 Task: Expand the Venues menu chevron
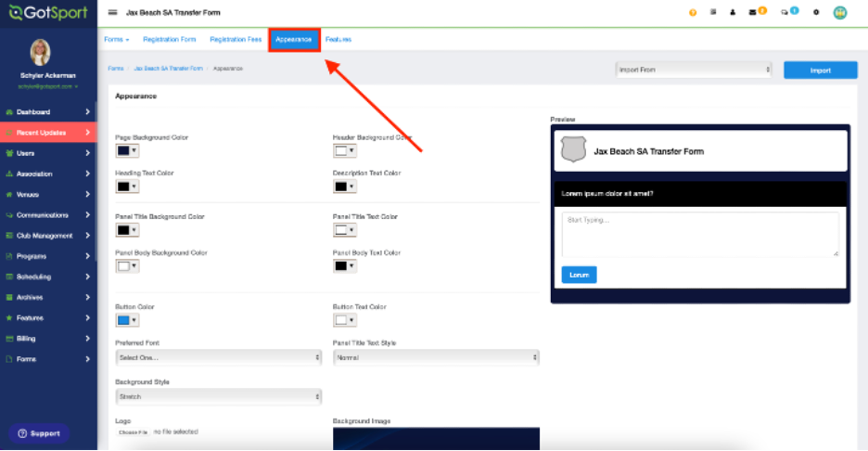click(x=87, y=195)
